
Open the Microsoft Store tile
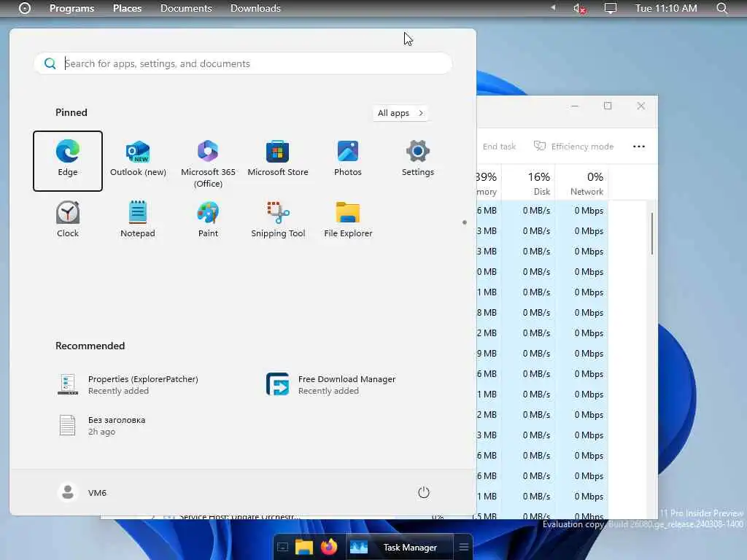click(278, 159)
